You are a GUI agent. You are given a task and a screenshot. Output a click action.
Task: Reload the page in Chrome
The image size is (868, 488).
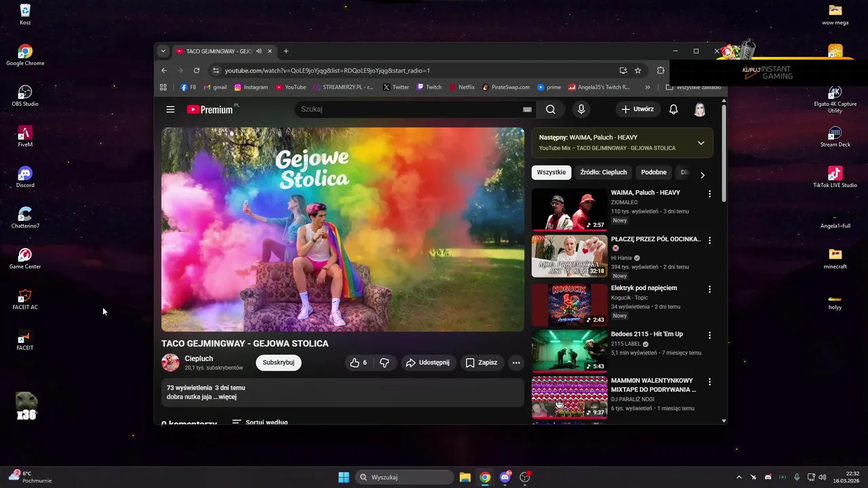point(197,70)
